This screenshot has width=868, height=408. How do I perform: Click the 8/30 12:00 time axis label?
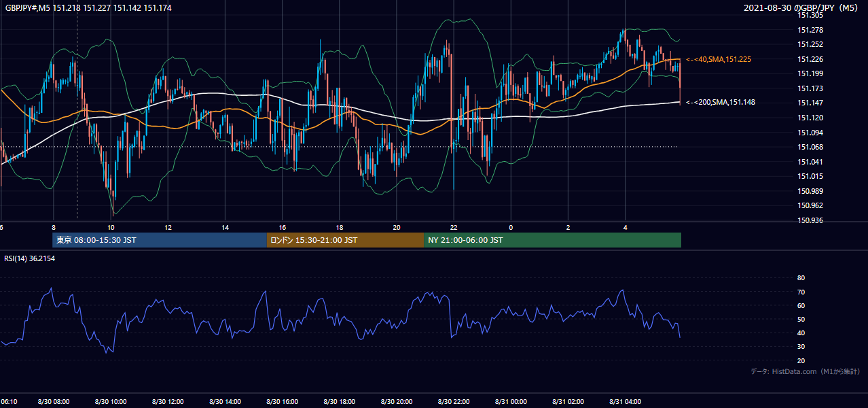point(167,402)
